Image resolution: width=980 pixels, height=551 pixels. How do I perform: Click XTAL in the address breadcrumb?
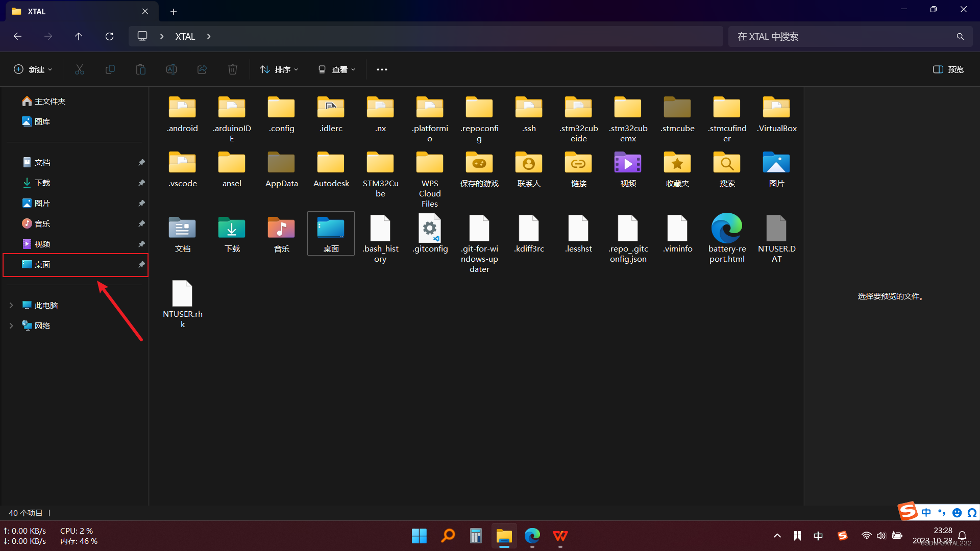[x=185, y=37]
